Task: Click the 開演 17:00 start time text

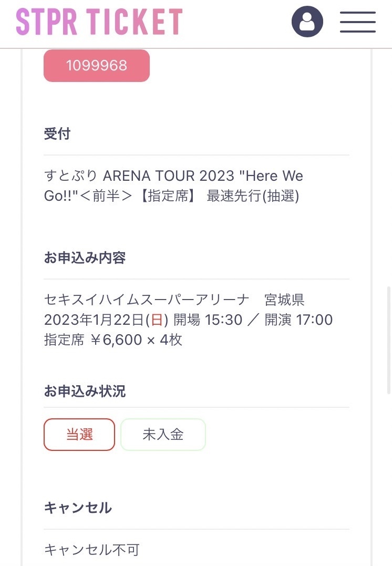Action: click(x=298, y=320)
